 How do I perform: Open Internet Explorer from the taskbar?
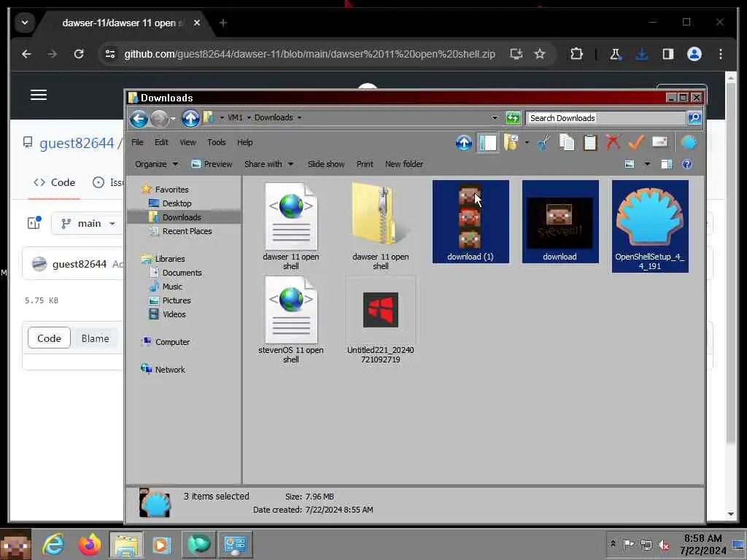(x=53, y=545)
